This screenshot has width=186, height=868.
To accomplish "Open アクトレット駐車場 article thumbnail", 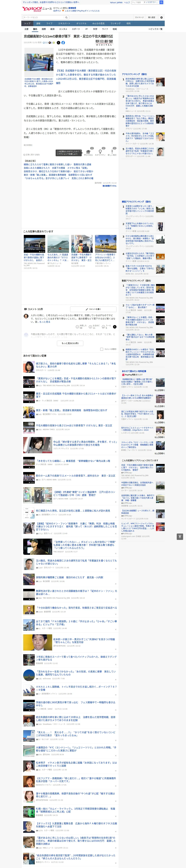I will 106,244.
